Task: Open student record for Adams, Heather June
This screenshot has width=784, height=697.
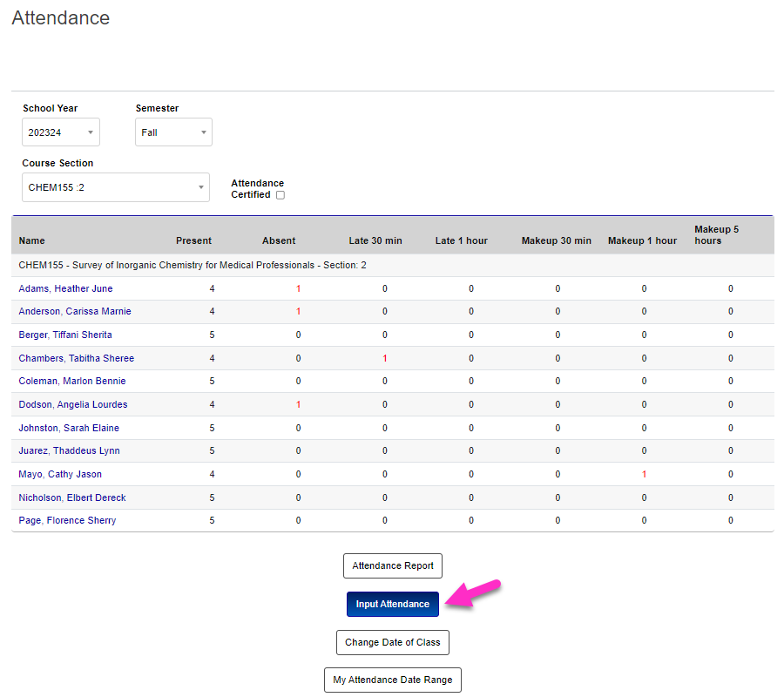Action: click(x=64, y=288)
